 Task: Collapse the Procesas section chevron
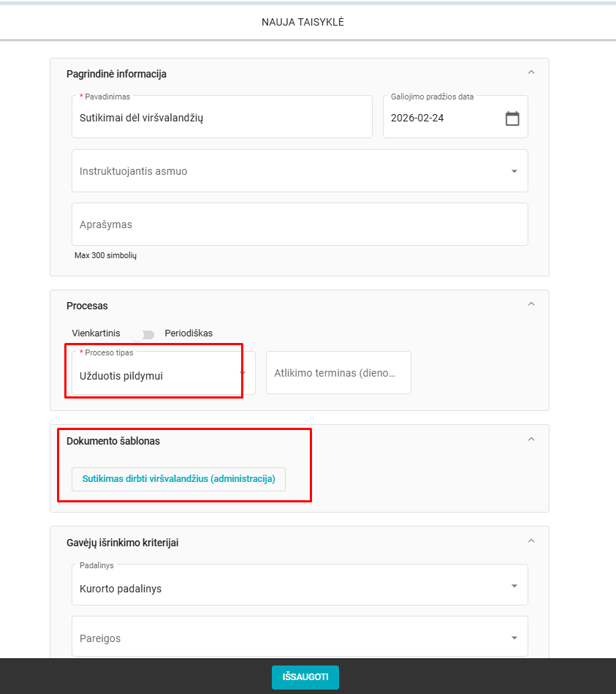pyautogui.click(x=531, y=304)
